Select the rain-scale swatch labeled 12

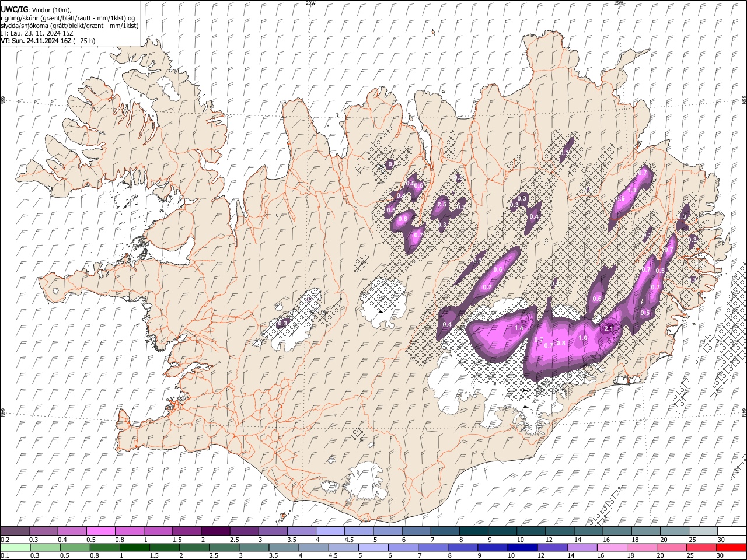(553, 547)
